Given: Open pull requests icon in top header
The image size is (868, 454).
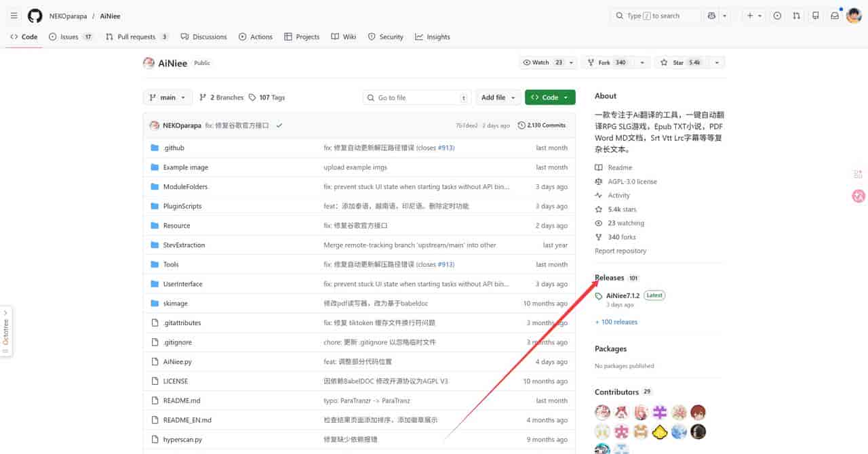Looking at the screenshot, I should (x=797, y=16).
